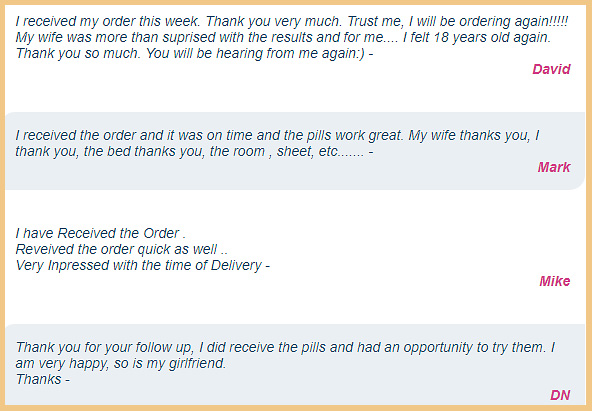The image size is (592, 411).
Task: Click the word 'Thanks -' in DN's review
Action: tap(43, 379)
